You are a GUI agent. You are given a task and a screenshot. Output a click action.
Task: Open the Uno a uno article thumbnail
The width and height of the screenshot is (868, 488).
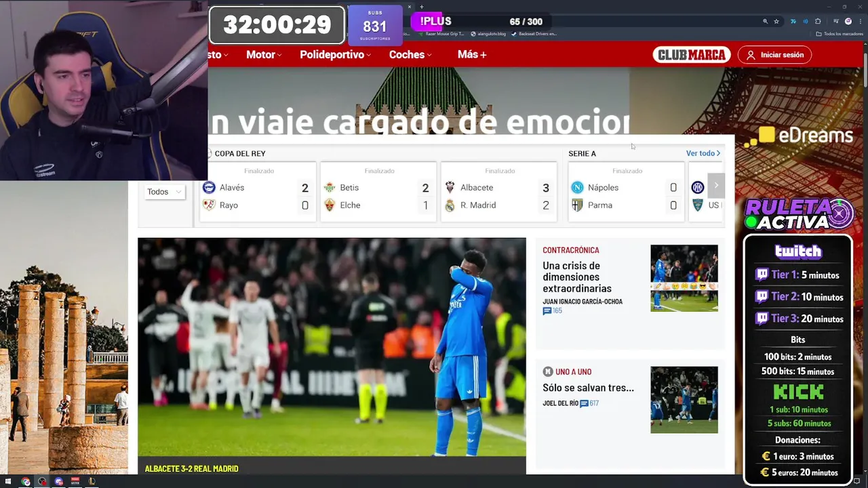tap(684, 400)
